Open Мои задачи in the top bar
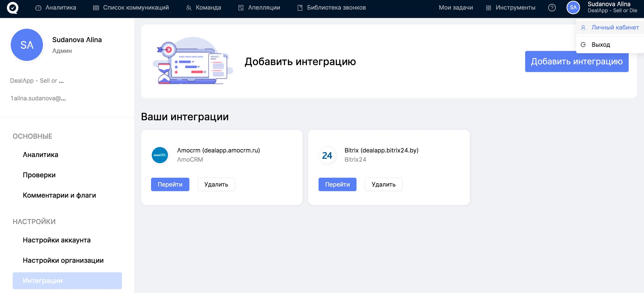The width and height of the screenshot is (644, 293). (456, 8)
